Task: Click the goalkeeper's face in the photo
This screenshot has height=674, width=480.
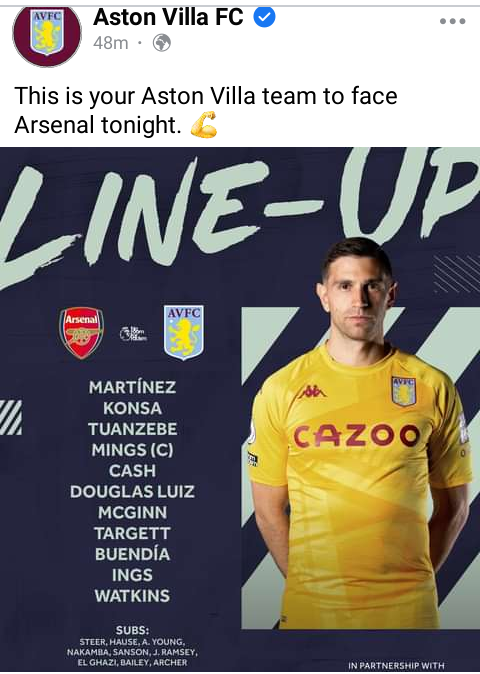Action: pos(357,301)
